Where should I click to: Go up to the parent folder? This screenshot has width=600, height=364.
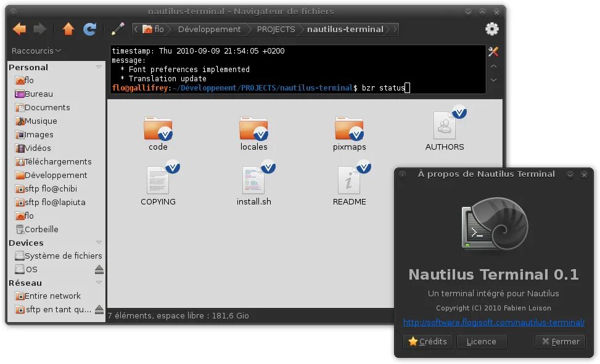pos(68,29)
